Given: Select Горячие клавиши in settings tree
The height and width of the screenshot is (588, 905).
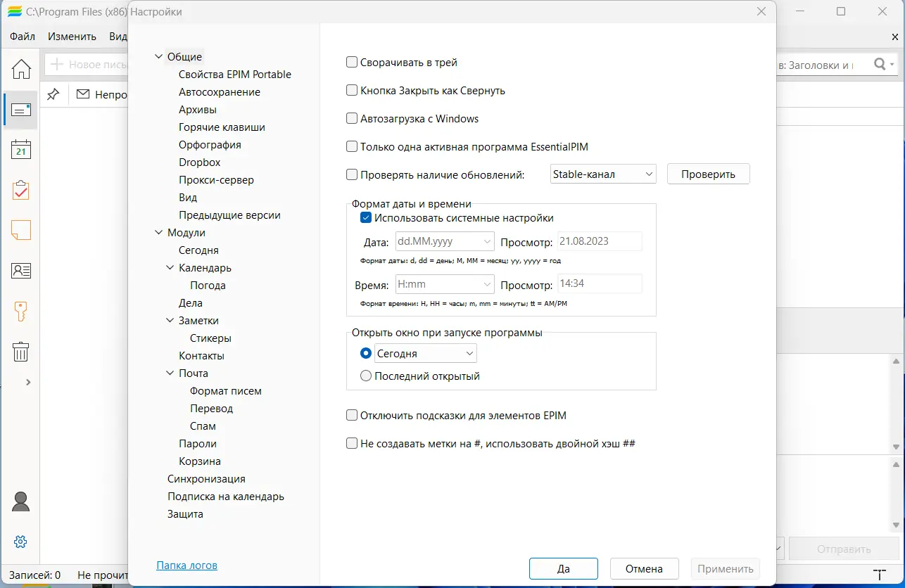Looking at the screenshot, I should (222, 127).
